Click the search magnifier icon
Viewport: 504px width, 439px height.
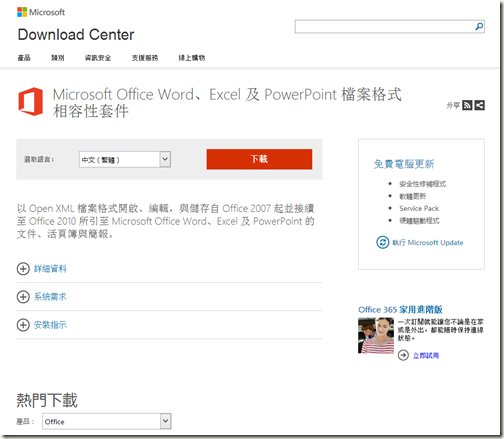[479, 26]
